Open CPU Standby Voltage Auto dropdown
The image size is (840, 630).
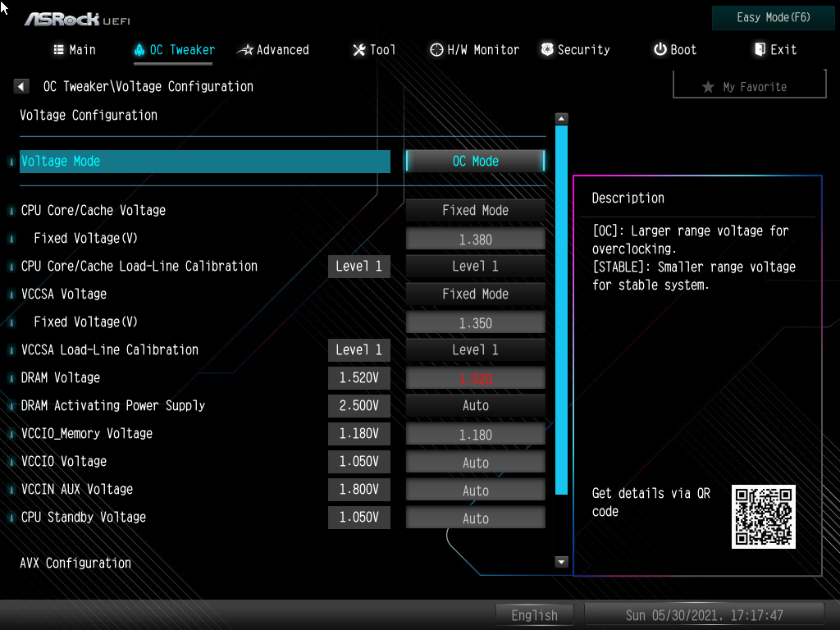coord(475,517)
